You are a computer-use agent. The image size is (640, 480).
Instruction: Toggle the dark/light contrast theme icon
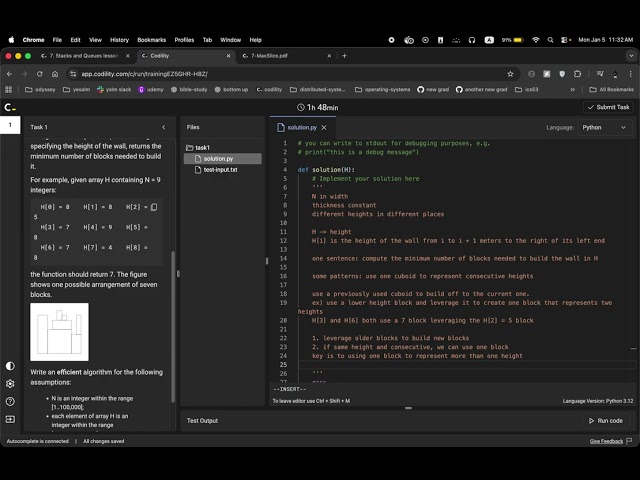[x=10, y=366]
